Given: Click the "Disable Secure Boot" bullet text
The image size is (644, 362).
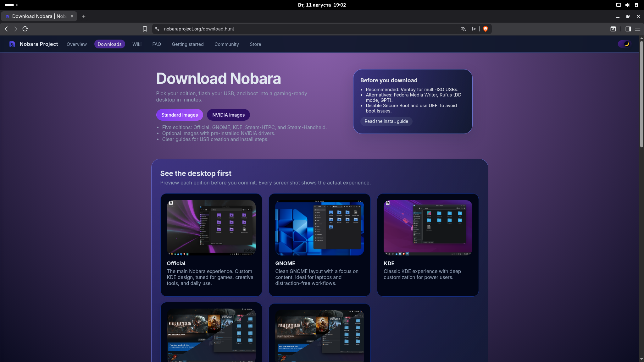Looking at the screenshot, I should pyautogui.click(x=411, y=108).
